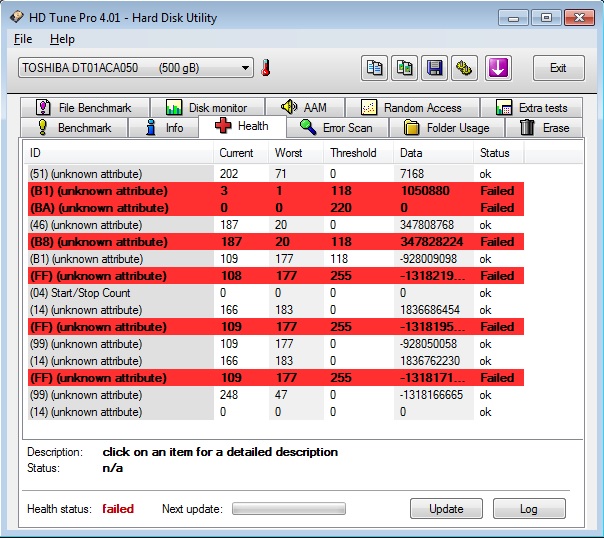Switch to the Info tab
Screen dimensions: 604x538
point(164,127)
